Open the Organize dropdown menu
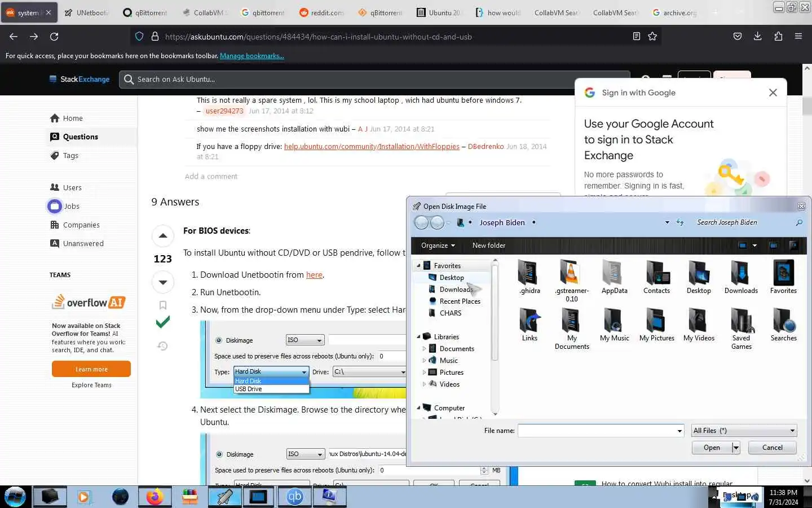This screenshot has height=508, width=812. (x=438, y=246)
